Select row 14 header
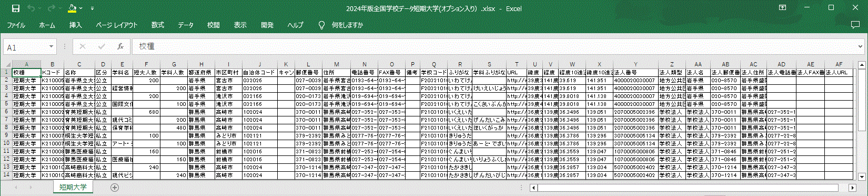The width and height of the screenshot is (868, 196). pos(7,175)
